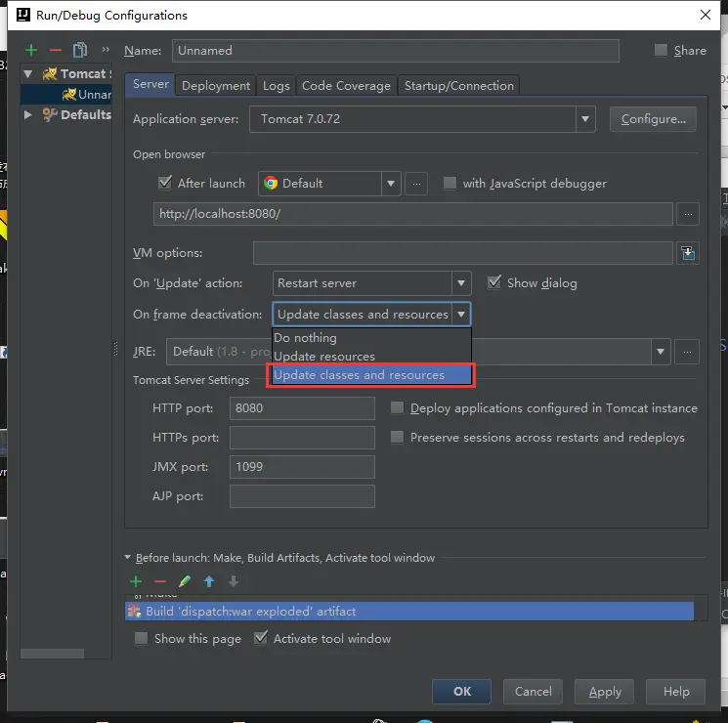Select Build 'dispatch:war exploded' artifact row
Viewport: 728px width, 723px height.
pos(409,611)
